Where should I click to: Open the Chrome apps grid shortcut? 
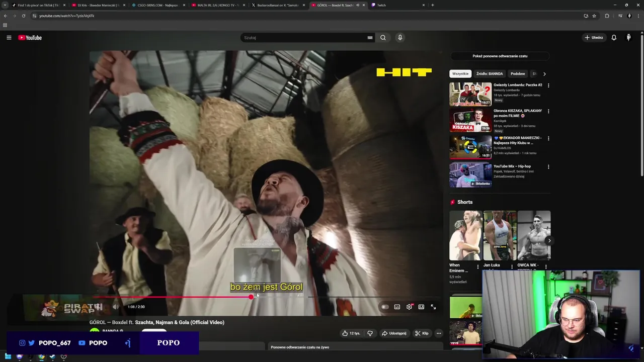[x=5, y=25]
